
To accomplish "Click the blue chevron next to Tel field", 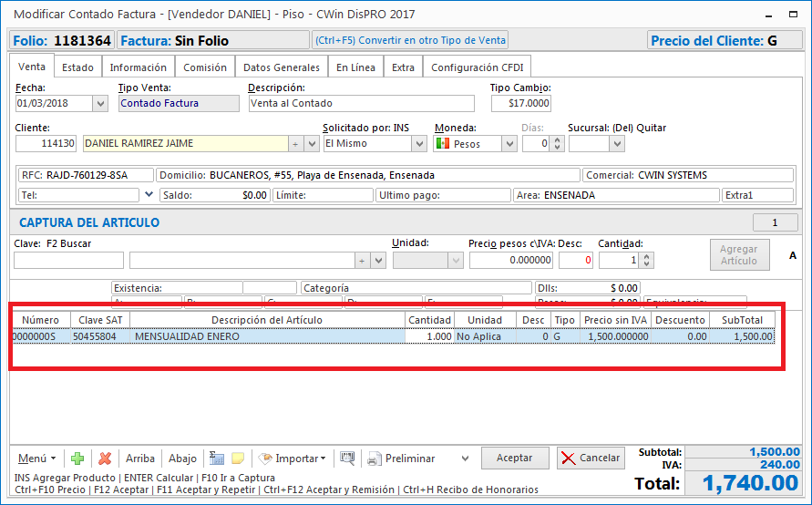I will tap(149, 194).
